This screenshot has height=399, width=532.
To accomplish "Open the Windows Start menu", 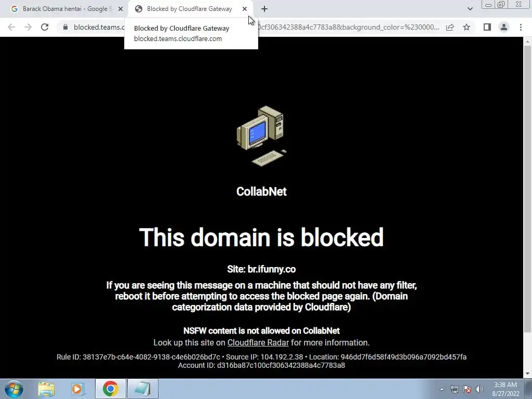I will tap(14, 389).
